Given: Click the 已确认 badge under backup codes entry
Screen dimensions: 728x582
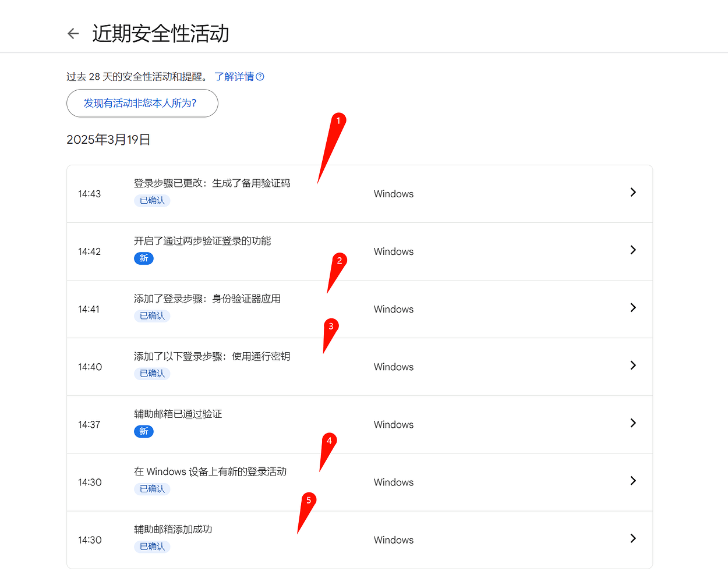Looking at the screenshot, I should (152, 201).
